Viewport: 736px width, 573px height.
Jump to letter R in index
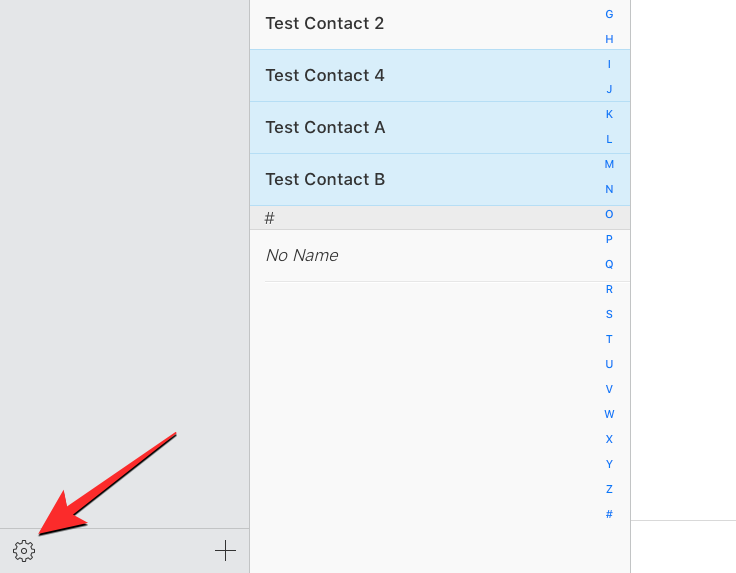[x=609, y=289]
